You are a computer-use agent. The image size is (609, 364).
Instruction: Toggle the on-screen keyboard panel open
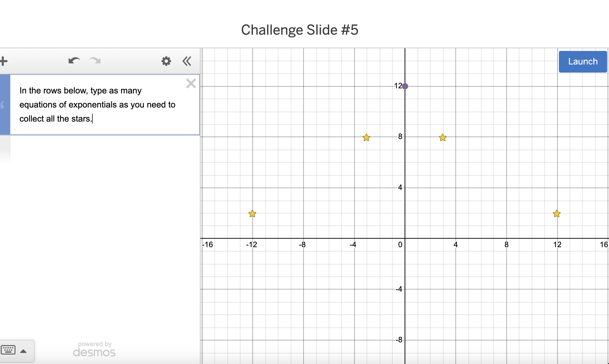click(8, 350)
